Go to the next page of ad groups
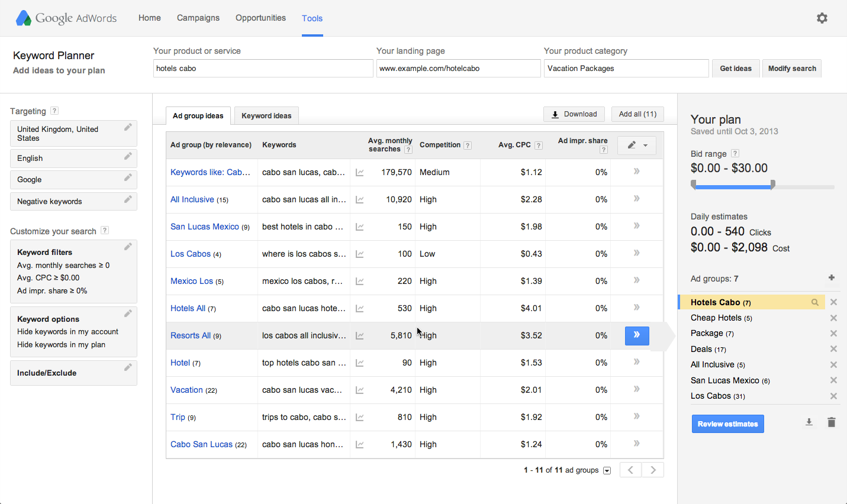The width and height of the screenshot is (847, 504). pyautogui.click(x=653, y=470)
